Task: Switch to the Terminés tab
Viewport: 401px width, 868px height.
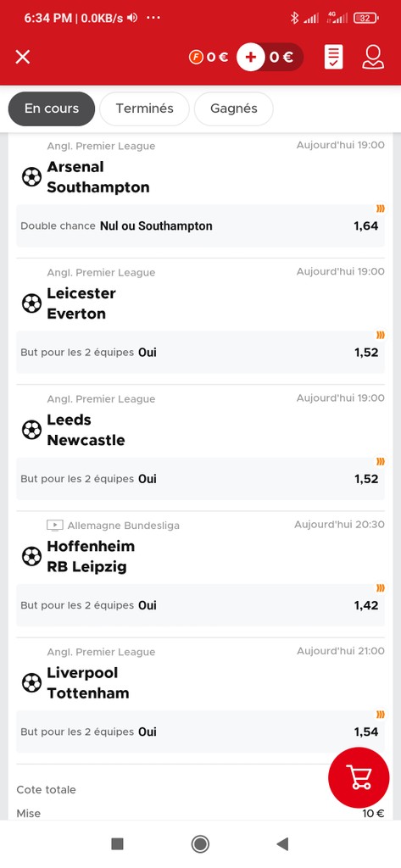Action: point(145,108)
